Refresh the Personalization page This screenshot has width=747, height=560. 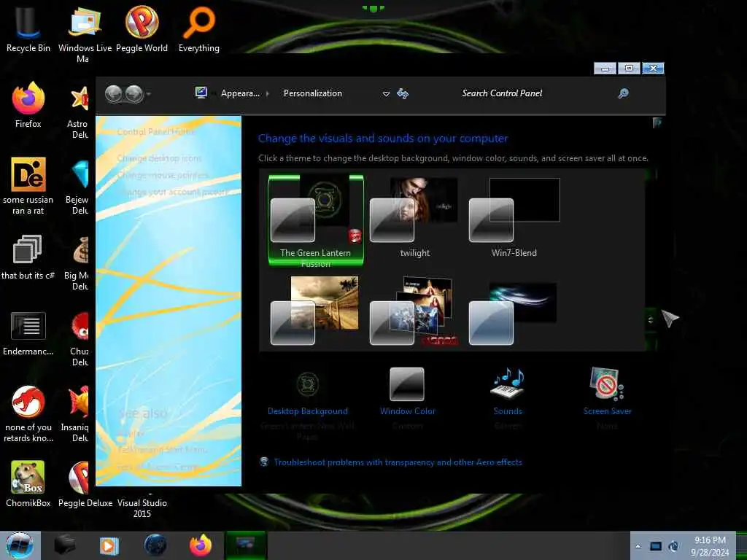pyautogui.click(x=403, y=93)
